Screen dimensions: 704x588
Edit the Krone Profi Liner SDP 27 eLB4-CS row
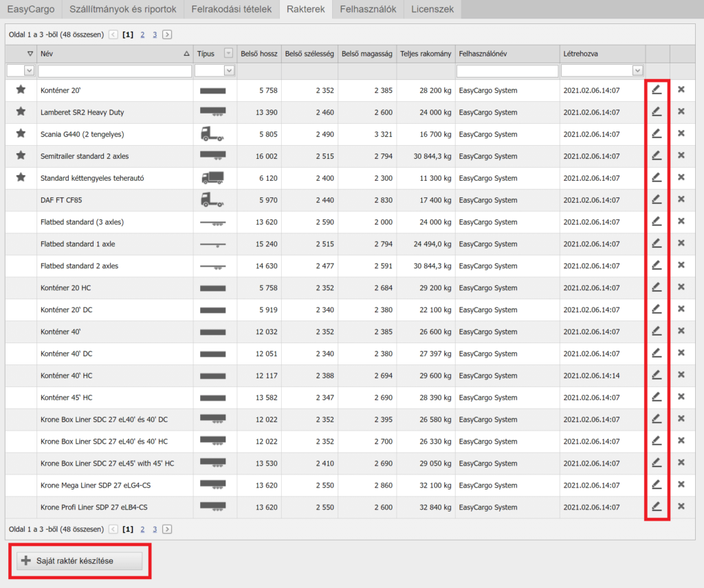coord(657,506)
